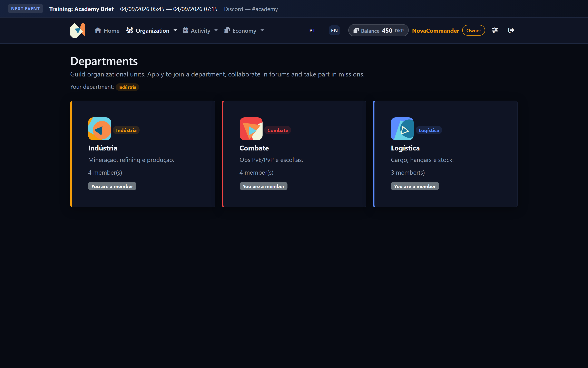Click member badge on Indústria card

point(112,186)
